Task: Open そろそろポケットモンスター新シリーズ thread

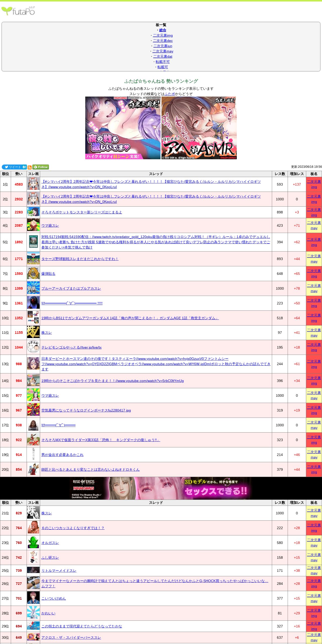Action: [x=82, y=212]
